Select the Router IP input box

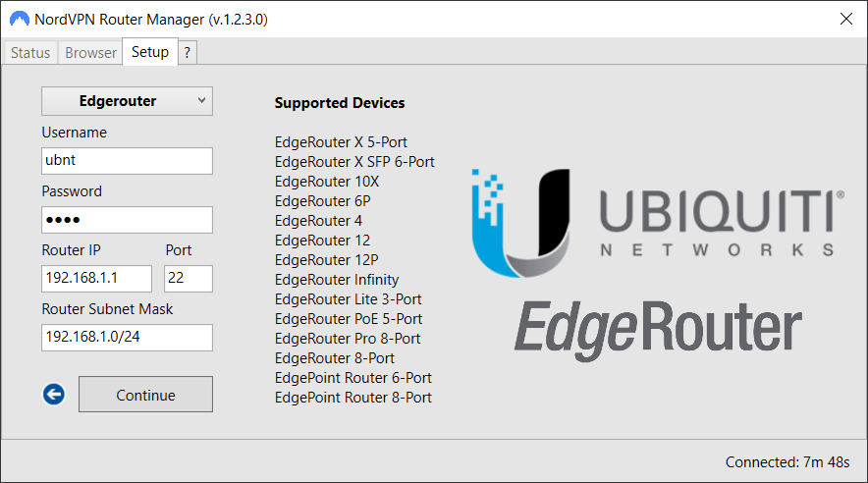pyautogui.click(x=96, y=278)
